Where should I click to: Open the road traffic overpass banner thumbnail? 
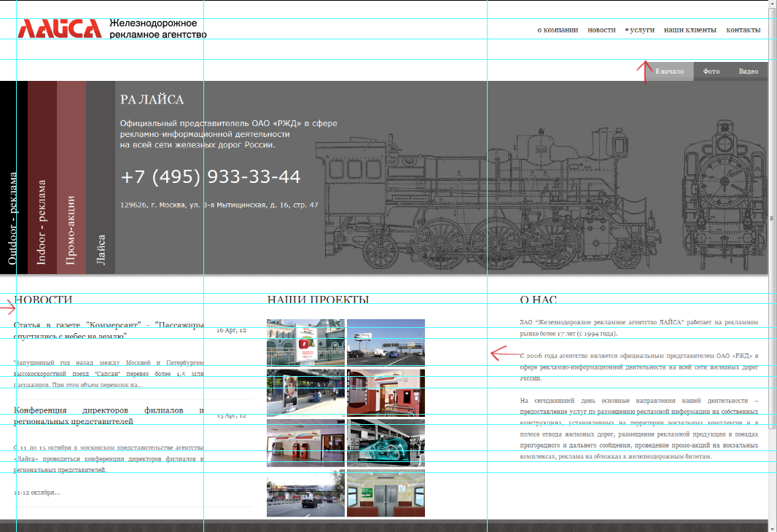tap(305, 493)
